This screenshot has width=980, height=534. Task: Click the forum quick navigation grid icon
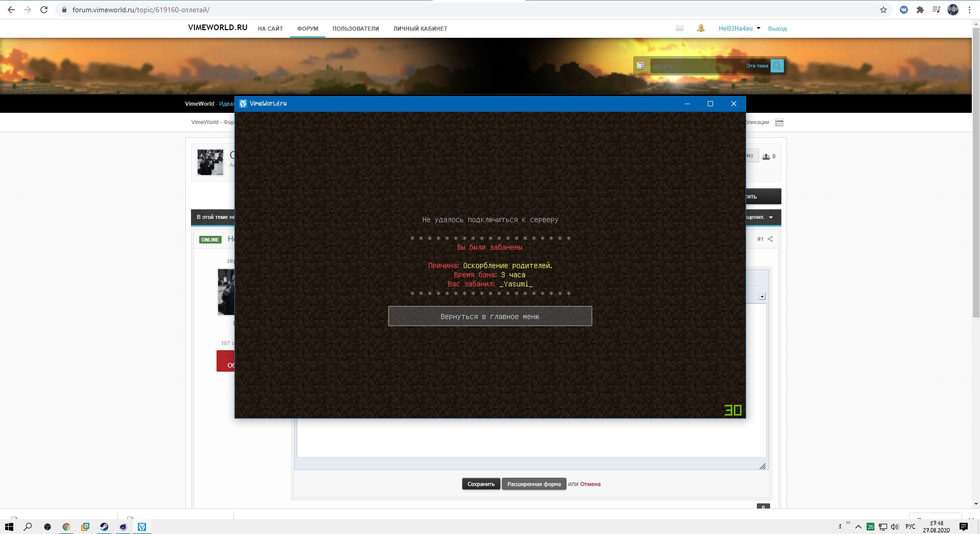point(640,66)
